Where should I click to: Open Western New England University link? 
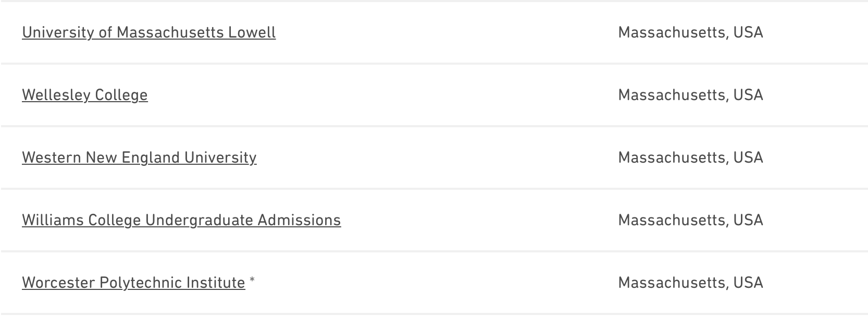(139, 157)
